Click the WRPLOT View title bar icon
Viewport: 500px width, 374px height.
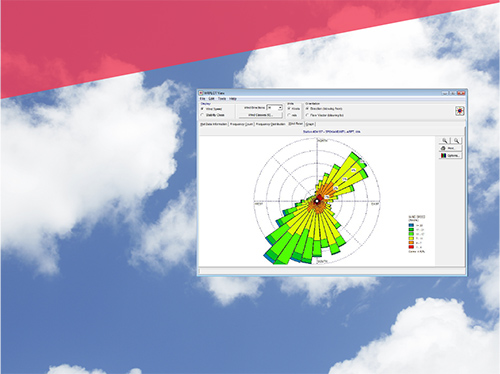pos(201,93)
